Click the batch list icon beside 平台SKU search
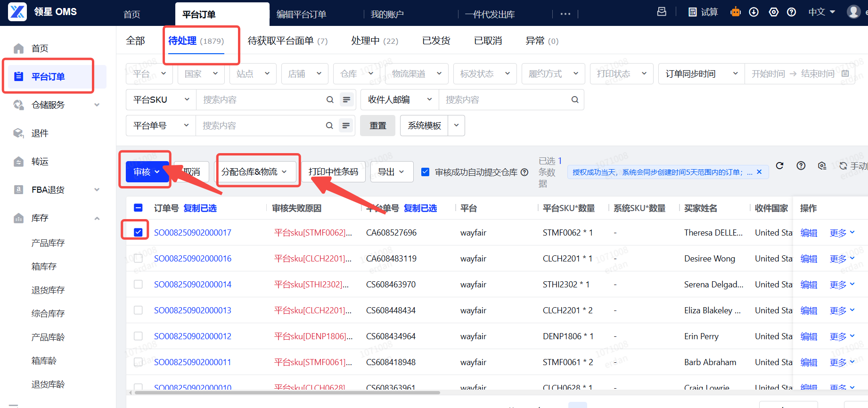Viewport: 868px width, 408px height. pyautogui.click(x=347, y=100)
